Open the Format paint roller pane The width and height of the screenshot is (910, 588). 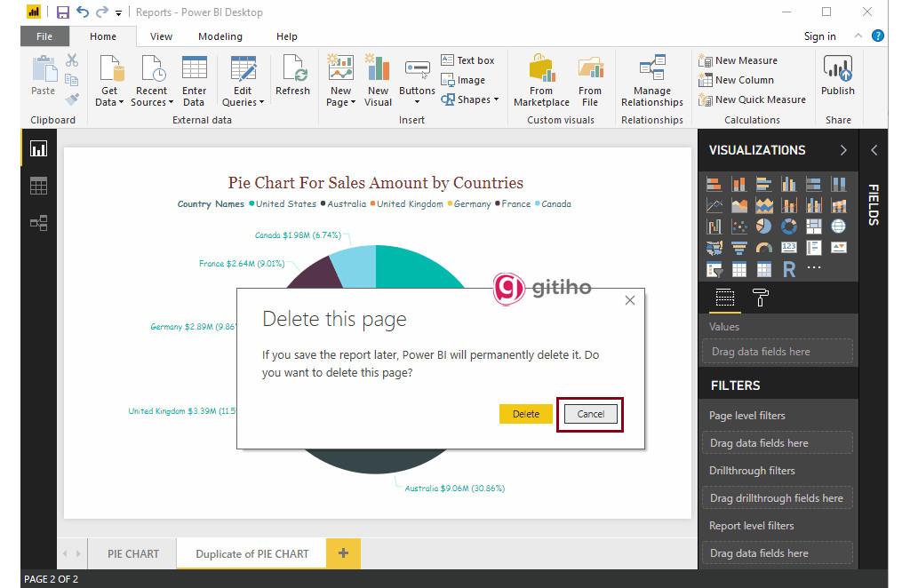(x=760, y=298)
